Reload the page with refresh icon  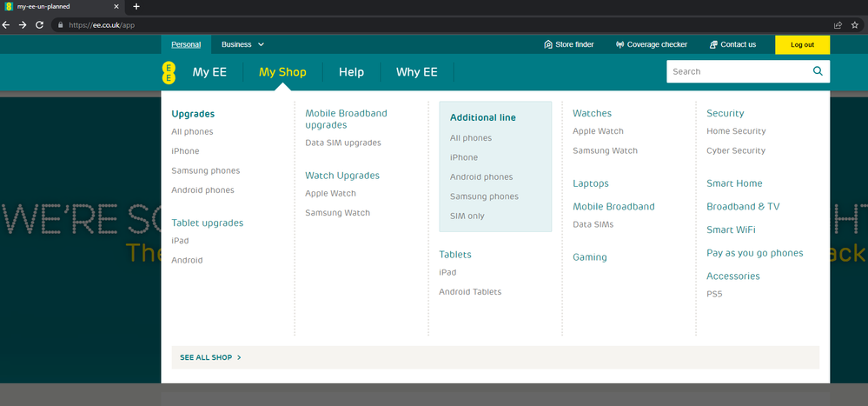[39, 25]
